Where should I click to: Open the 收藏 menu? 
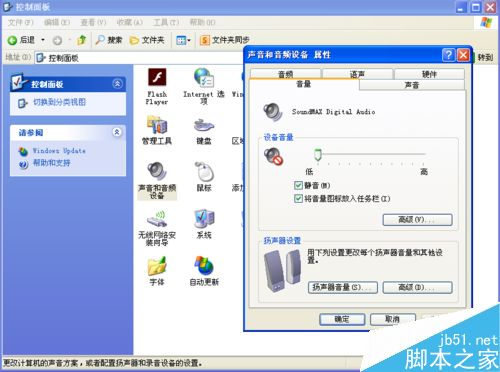129,22
